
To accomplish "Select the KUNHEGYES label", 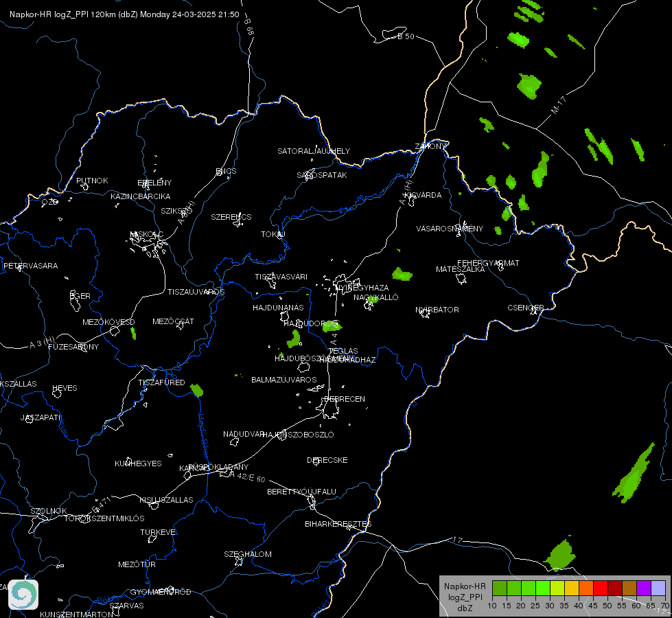I will pyautogui.click(x=138, y=463).
